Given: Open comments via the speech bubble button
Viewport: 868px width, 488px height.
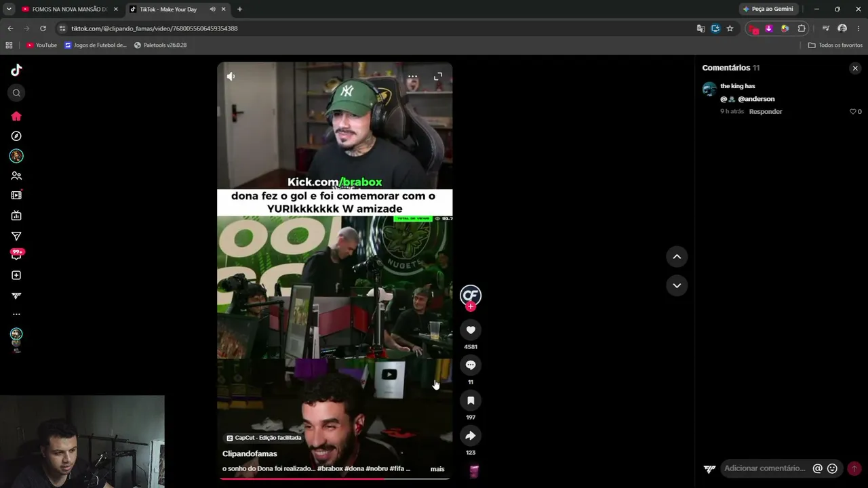Looking at the screenshot, I should tap(471, 365).
